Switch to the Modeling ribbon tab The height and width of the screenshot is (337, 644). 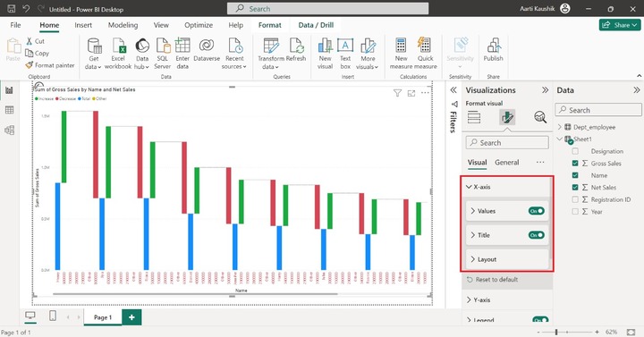(x=123, y=25)
